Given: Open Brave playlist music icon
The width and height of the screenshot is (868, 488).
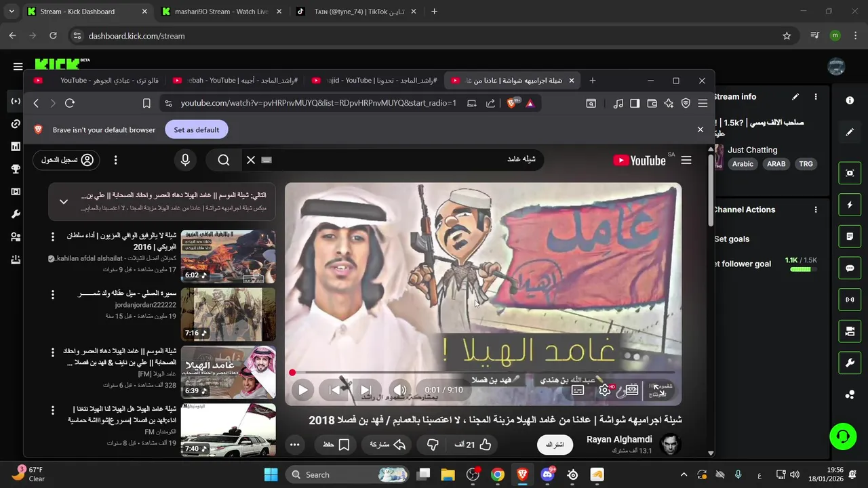Looking at the screenshot, I should [618, 103].
